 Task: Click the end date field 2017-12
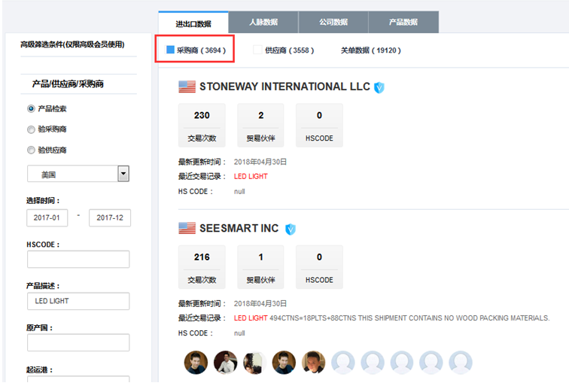110,218
